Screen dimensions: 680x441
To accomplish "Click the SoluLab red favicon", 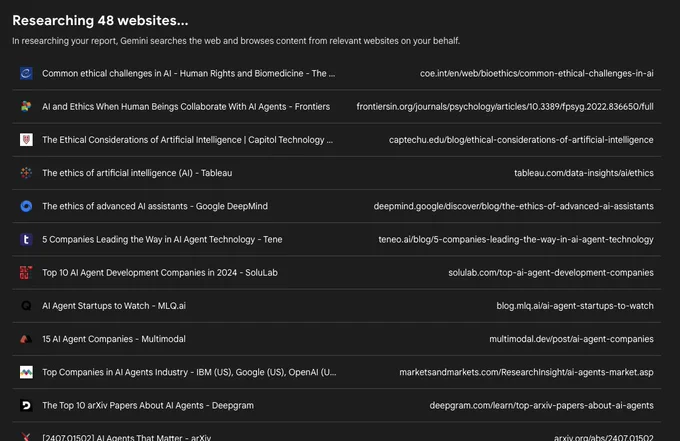I will click(26, 272).
